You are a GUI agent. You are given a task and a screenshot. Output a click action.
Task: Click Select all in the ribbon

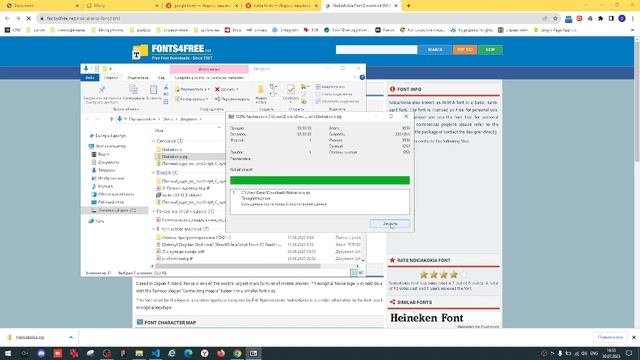tap(330, 87)
